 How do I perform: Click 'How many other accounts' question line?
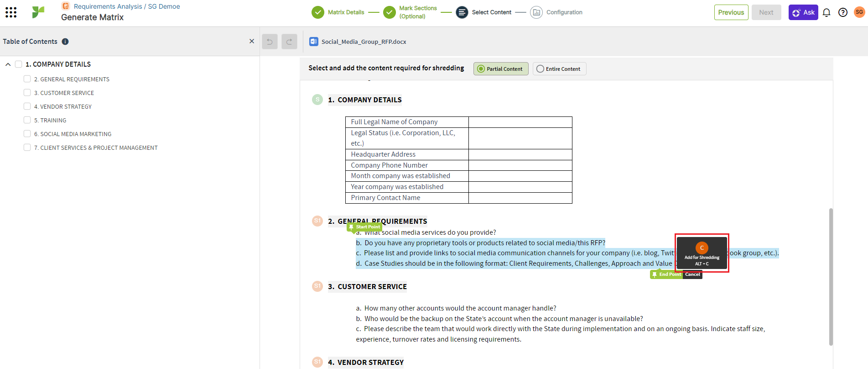[456, 308]
